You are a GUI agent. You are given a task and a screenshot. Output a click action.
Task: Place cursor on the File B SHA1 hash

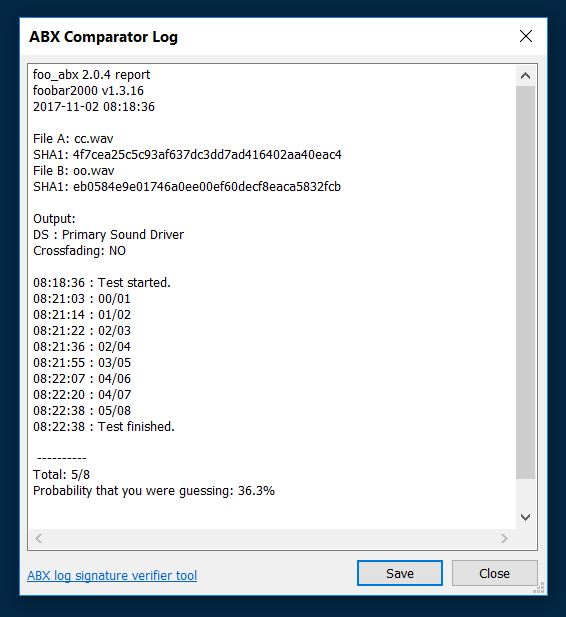point(207,187)
